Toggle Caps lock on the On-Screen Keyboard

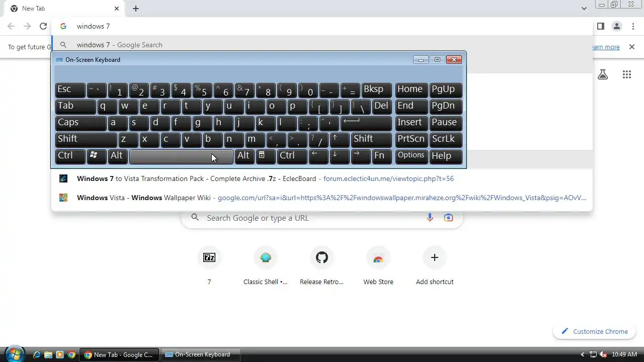point(80,123)
